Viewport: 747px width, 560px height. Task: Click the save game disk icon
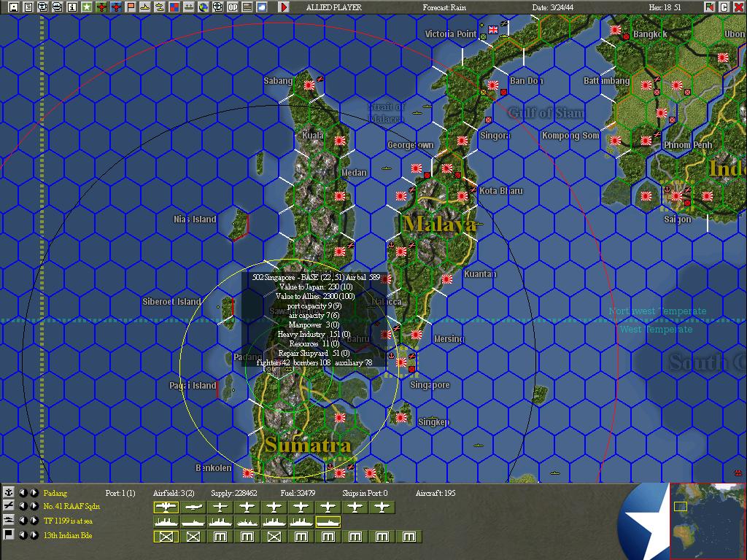pos(14,7)
